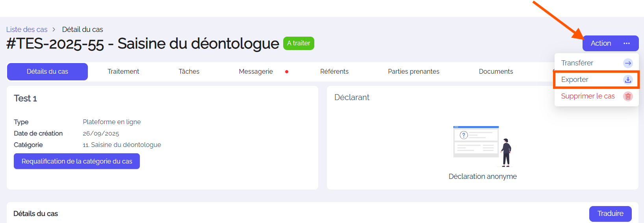Click the Transférer arrow icon
Viewport: 644px width, 223px height.
point(628,63)
